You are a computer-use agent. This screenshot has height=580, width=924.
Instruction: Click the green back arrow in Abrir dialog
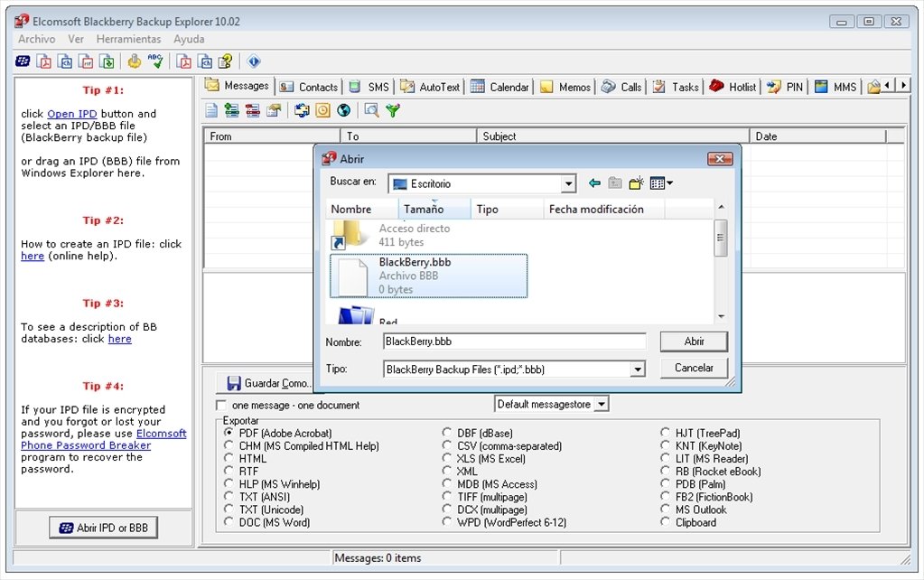pyautogui.click(x=594, y=183)
